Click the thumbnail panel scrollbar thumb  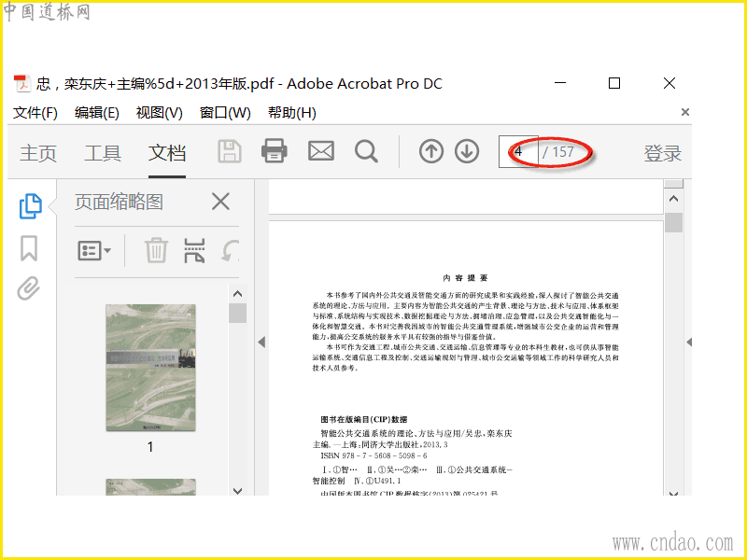[238, 313]
